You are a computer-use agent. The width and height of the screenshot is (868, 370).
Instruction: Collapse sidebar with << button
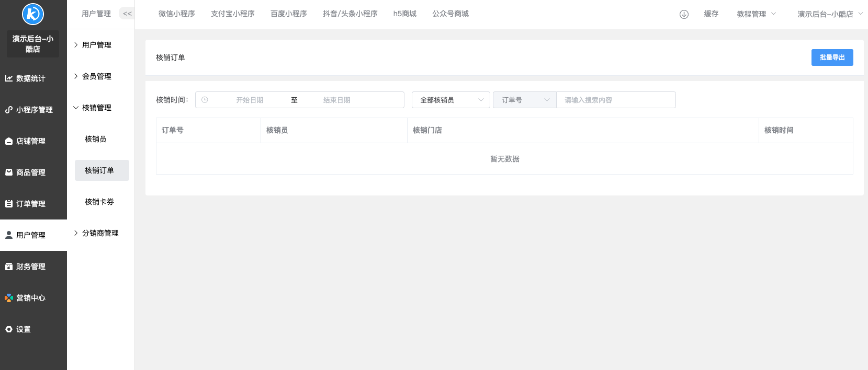click(127, 14)
